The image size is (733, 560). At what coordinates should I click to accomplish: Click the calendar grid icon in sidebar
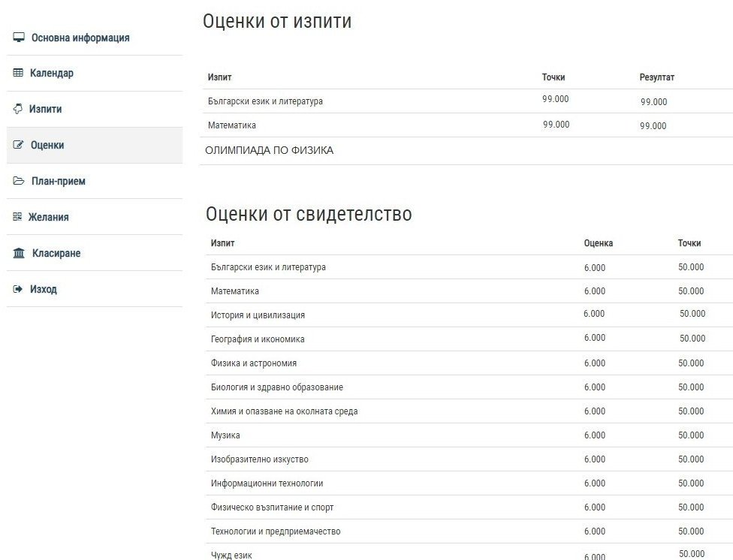[19, 74]
